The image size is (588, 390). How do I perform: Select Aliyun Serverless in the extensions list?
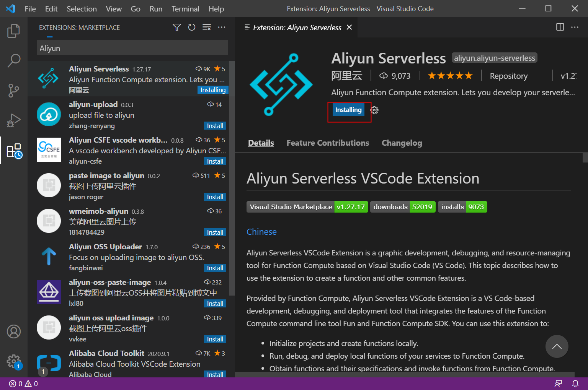tap(129, 78)
